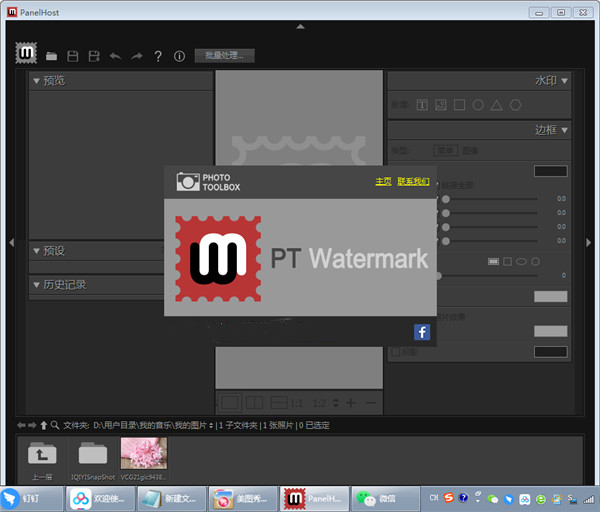Click the PT Watermark stamp logo in toolbar
Image resolution: width=600 pixels, height=512 pixels.
click(26, 53)
